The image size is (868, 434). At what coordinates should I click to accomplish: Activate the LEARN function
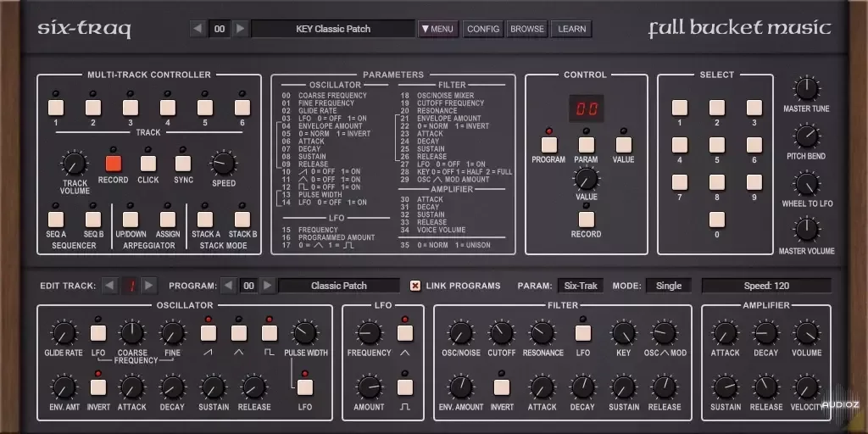[572, 29]
